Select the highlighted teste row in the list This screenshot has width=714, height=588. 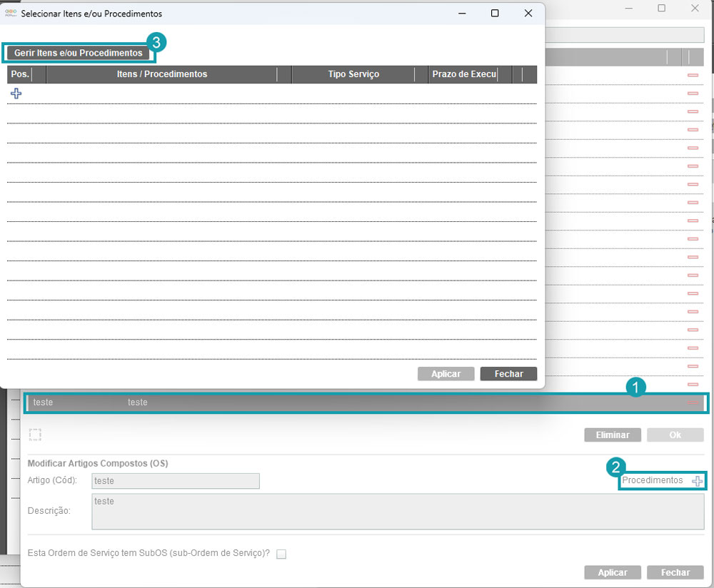click(357, 402)
